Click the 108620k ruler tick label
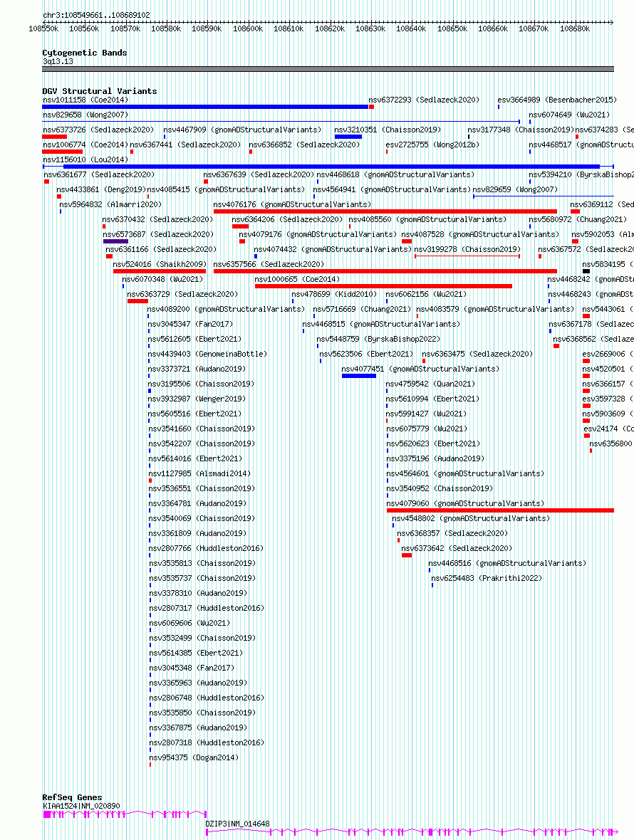 330,29
